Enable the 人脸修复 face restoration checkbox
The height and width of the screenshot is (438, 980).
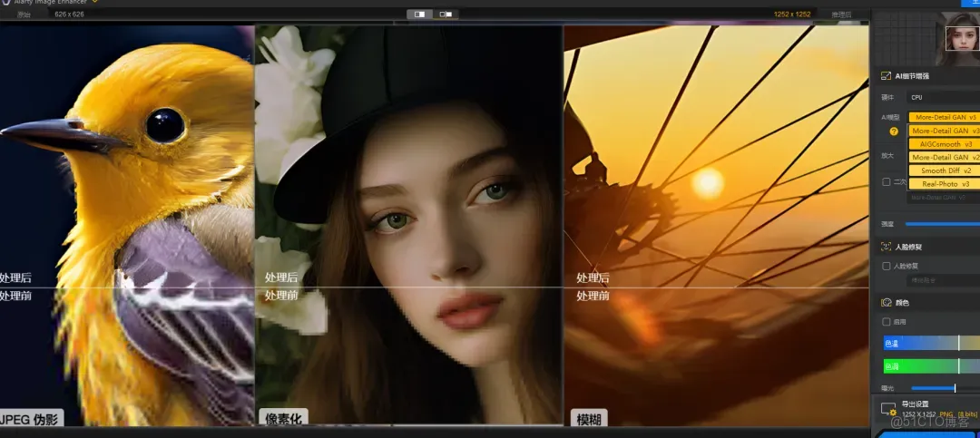[887, 267]
